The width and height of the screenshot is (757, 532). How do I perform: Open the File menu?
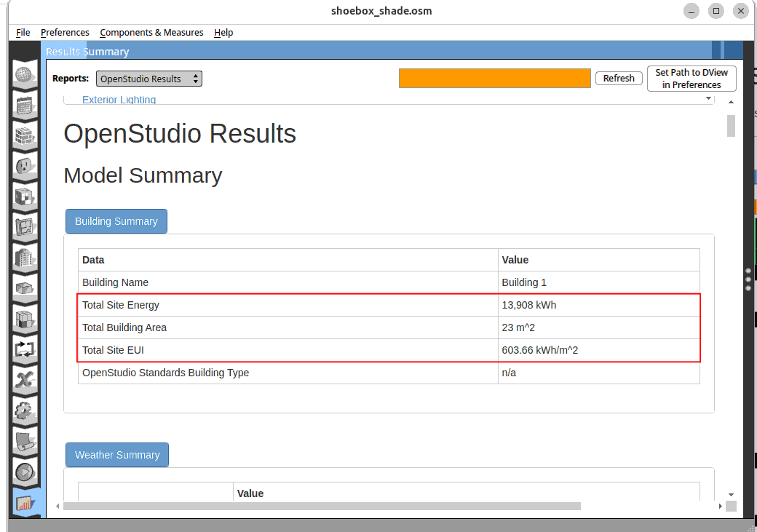23,33
